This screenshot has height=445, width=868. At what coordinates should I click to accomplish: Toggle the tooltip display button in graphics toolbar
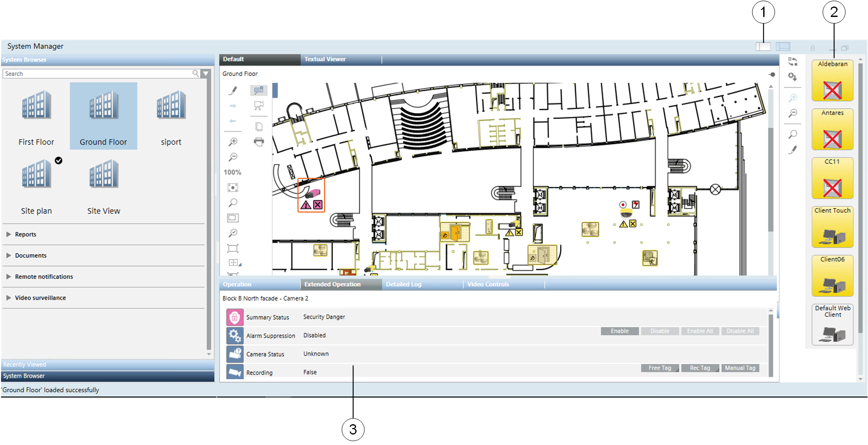click(259, 90)
